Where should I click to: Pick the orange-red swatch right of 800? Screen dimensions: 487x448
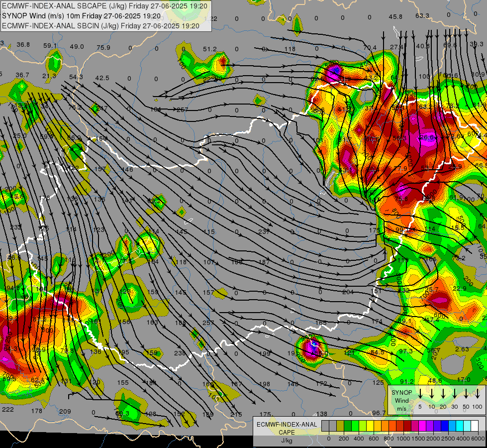tap(393, 426)
